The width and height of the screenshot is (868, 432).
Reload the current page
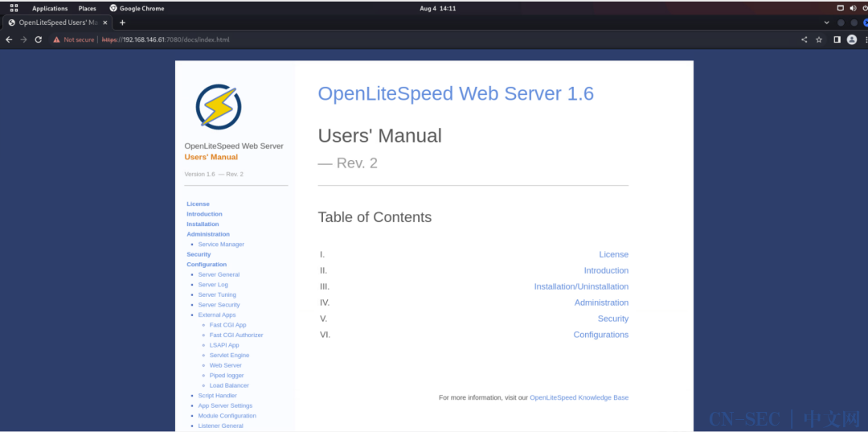pyautogui.click(x=39, y=39)
